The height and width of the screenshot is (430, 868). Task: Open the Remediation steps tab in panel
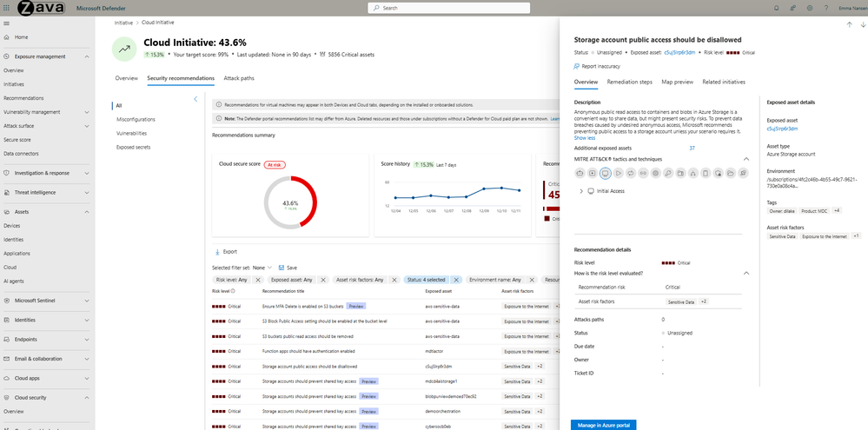tap(629, 82)
